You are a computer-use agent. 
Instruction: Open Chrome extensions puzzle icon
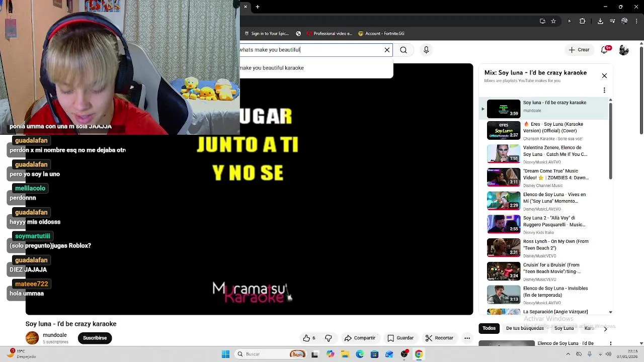click(x=583, y=21)
